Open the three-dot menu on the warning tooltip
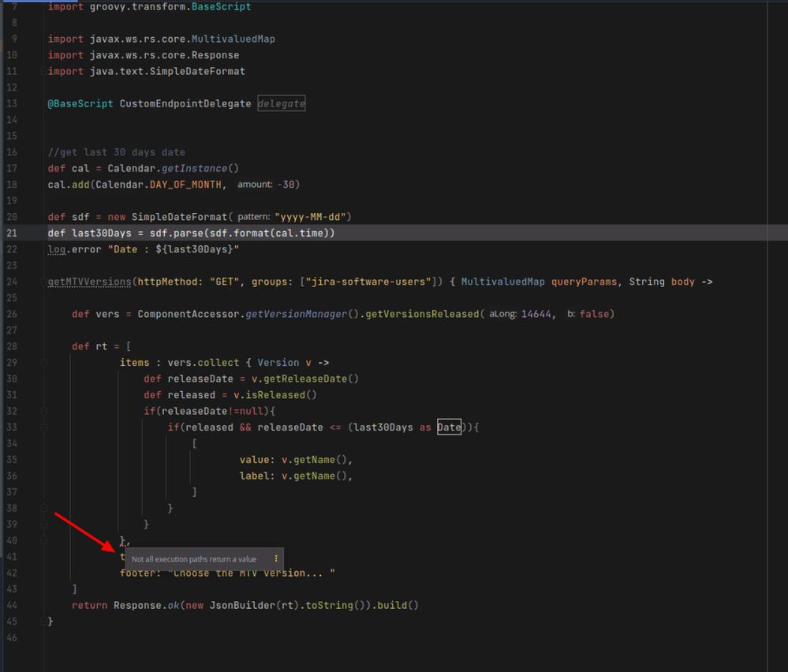Screen dimensions: 788x672 (x=274, y=559)
